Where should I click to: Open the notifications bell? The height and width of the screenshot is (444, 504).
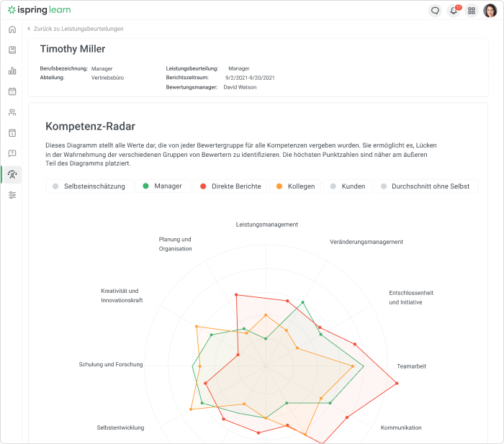point(454,11)
